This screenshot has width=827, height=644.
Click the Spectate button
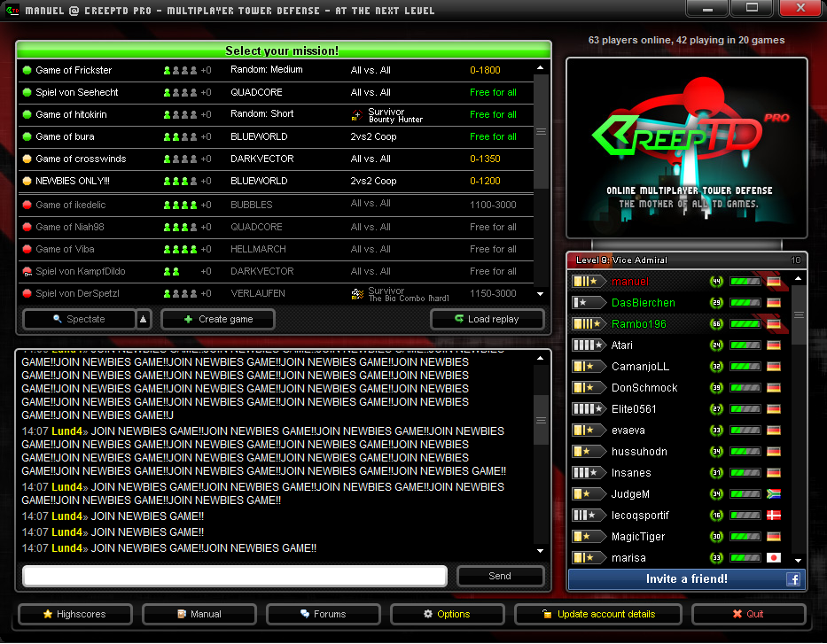[x=79, y=320]
